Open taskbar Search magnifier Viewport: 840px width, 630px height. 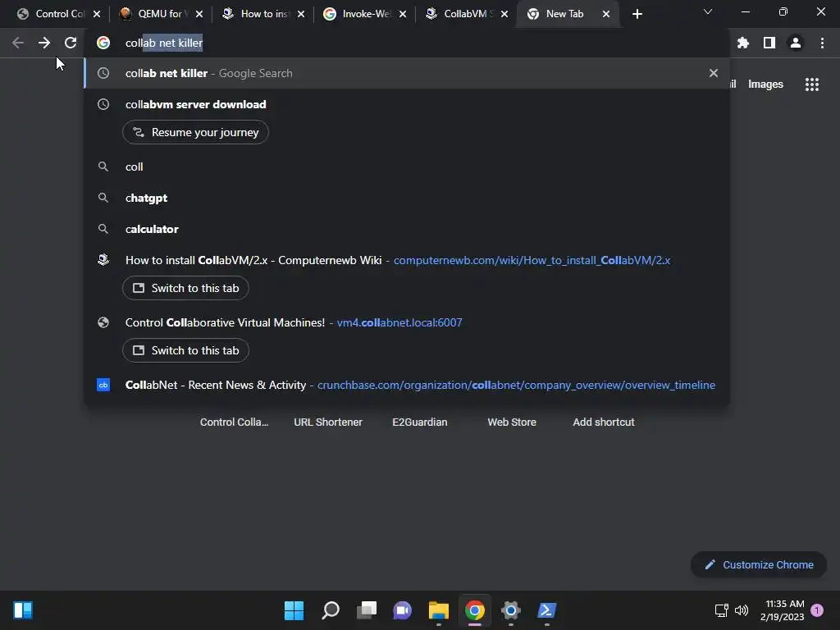[331, 610]
